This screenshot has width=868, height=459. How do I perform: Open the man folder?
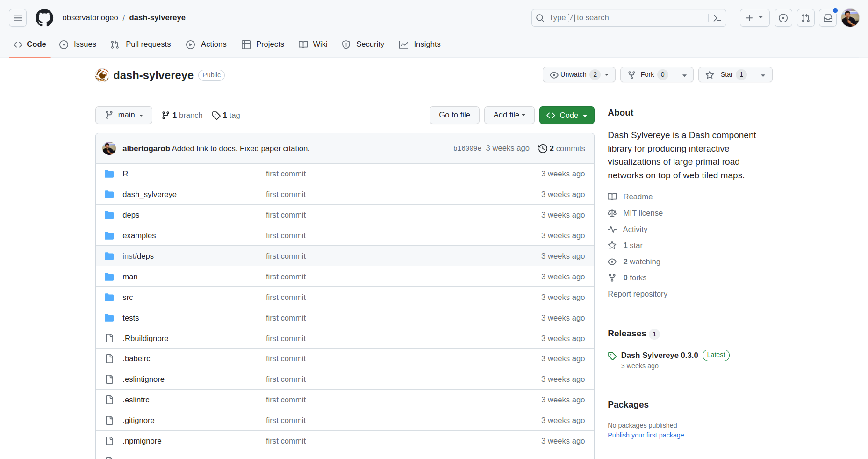130,277
